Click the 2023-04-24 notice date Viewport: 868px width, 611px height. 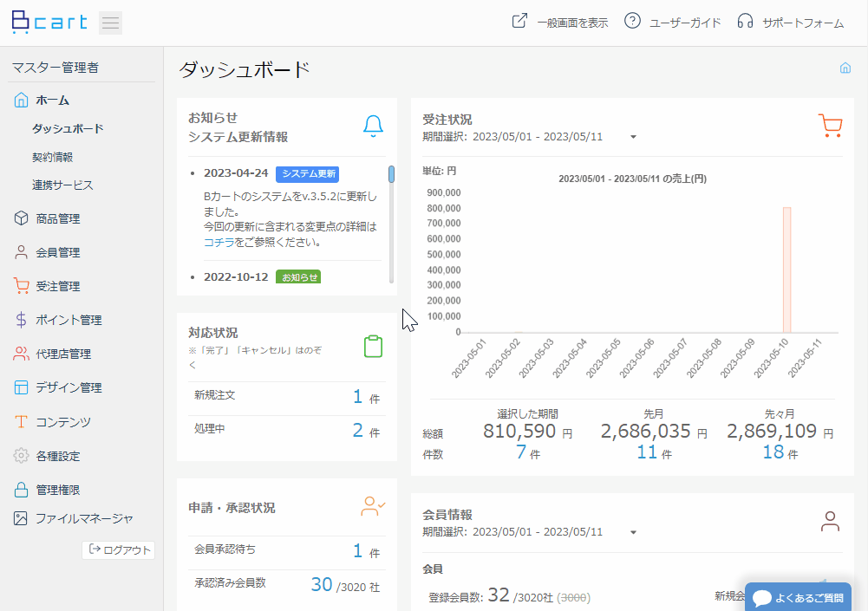(x=236, y=173)
